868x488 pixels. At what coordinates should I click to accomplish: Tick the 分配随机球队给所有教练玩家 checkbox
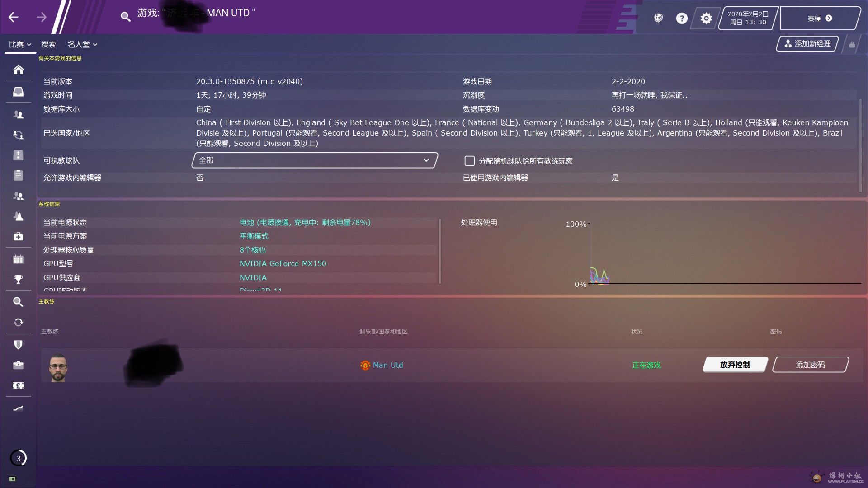point(470,161)
